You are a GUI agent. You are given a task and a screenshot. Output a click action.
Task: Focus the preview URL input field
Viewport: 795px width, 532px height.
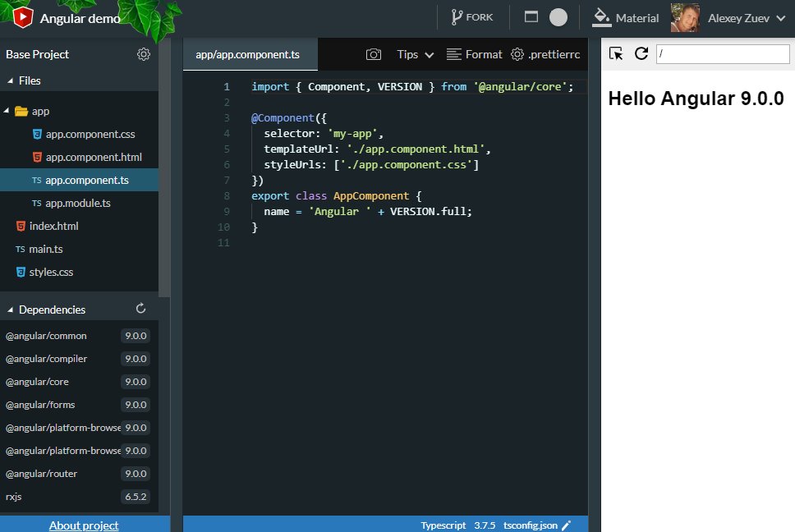click(723, 53)
